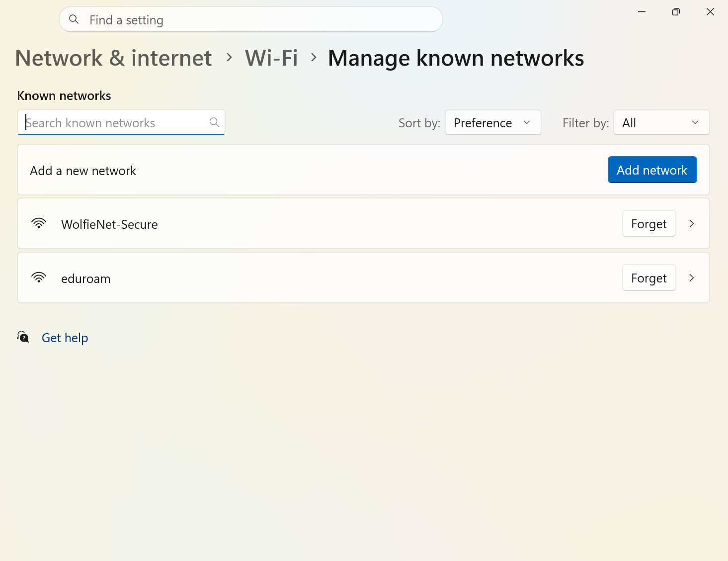Screen dimensions: 728x561
Task: Navigate to Wi-Fi breadcrumb
Action: 271,58
